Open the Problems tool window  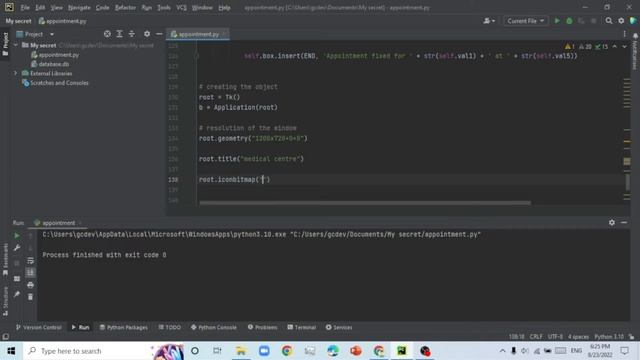[x=262, y=327]
